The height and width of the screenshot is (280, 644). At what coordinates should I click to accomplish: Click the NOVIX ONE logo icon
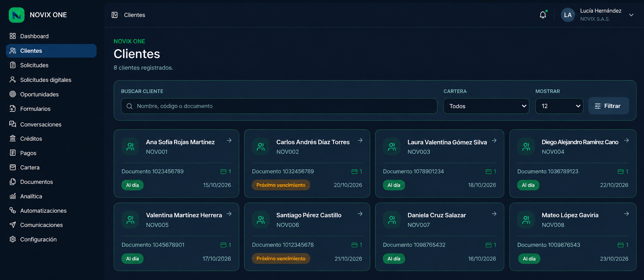[x=17, y=15]
